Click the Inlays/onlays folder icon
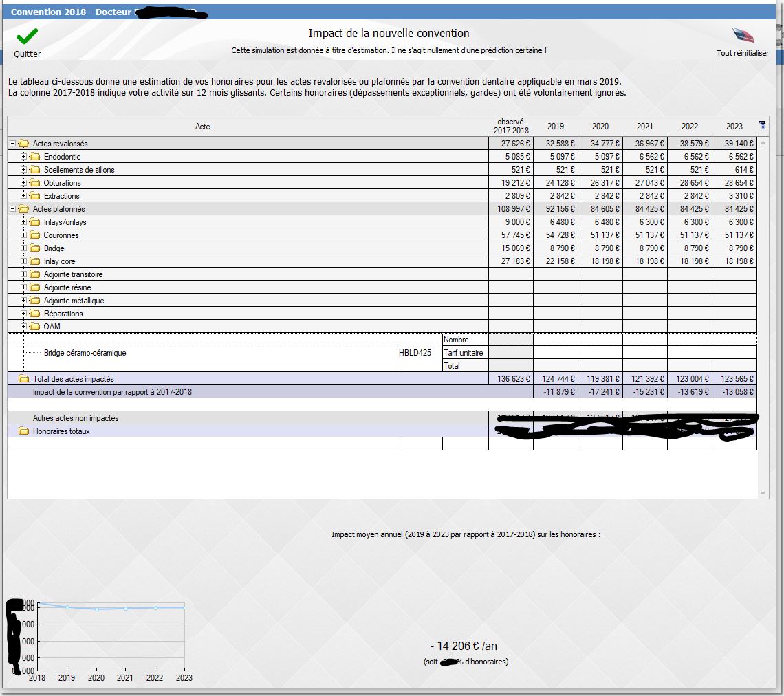The image size is (784, 696). pos(34,221)
